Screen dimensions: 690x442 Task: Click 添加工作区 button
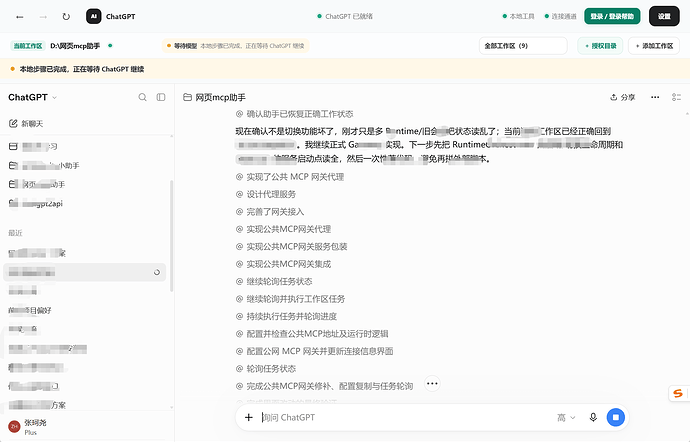[x=654, y=46]
